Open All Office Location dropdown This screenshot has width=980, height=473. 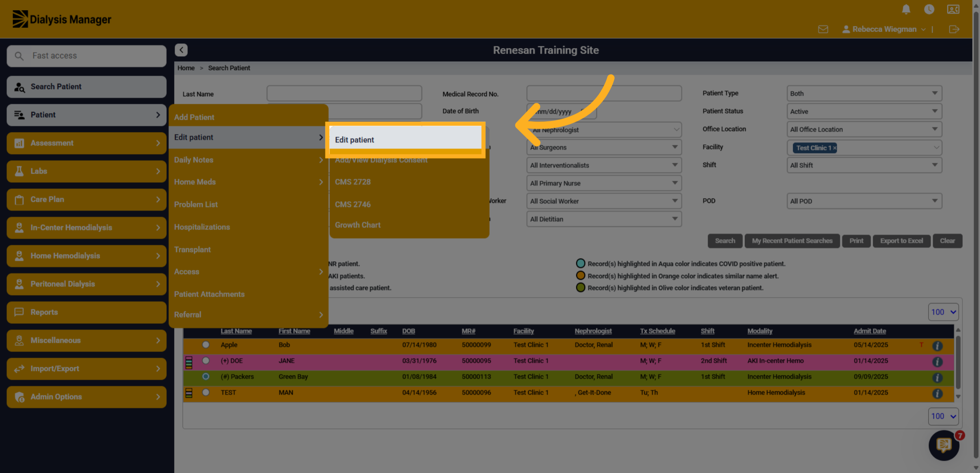(864, 129)
